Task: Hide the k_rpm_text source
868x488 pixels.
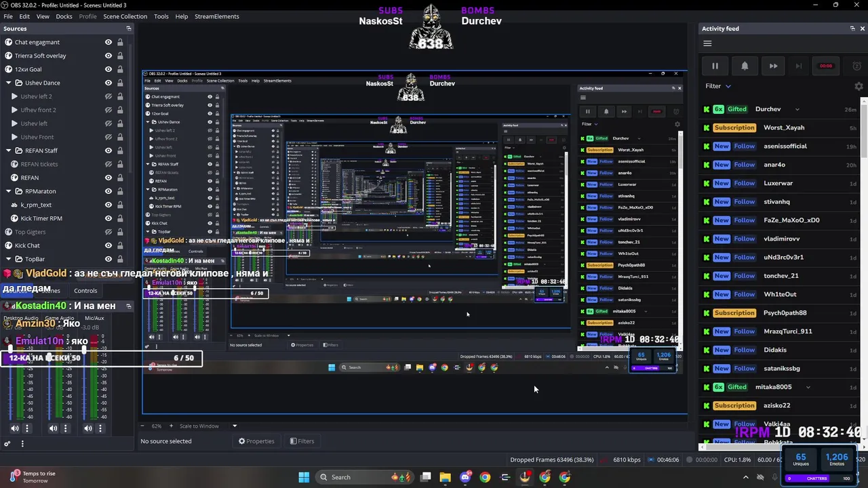Action: click(108, 205)
